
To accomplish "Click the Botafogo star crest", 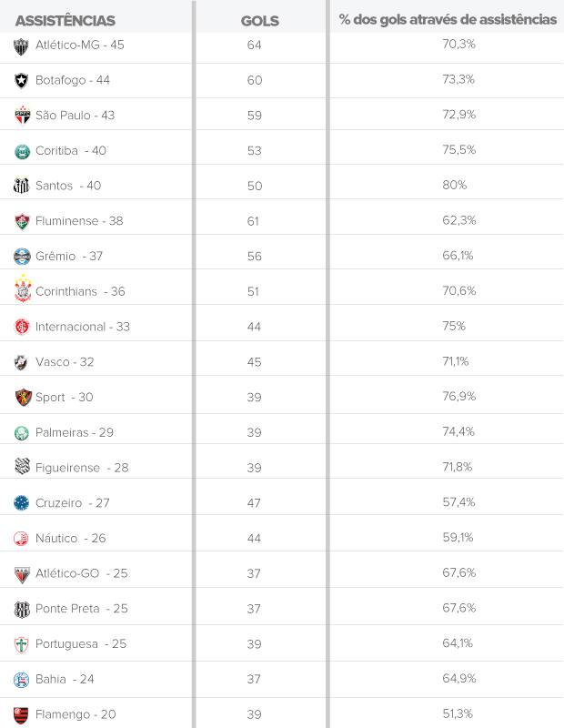I will [x=22, y=80].
